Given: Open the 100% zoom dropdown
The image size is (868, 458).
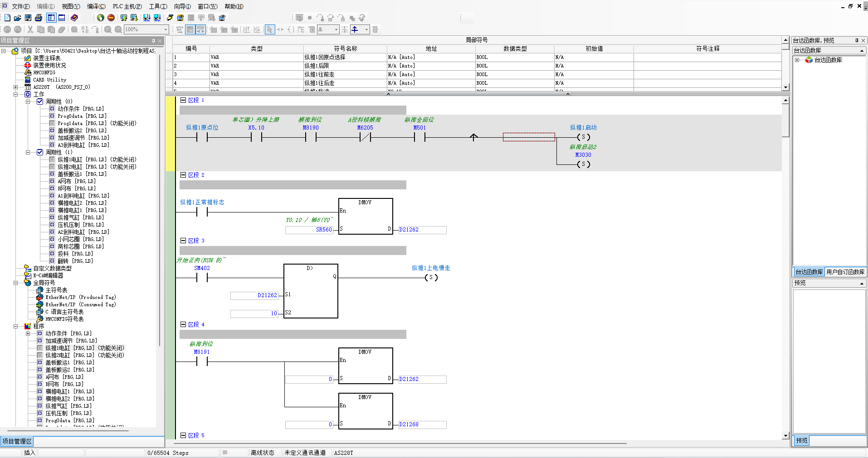Looking at the screenshot, I should click(x=166, y=29).
